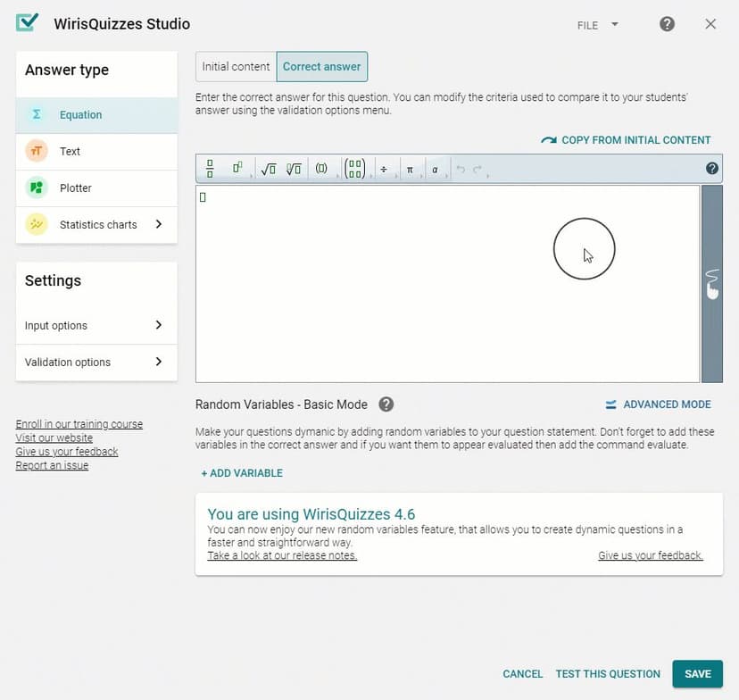
Task: Switch to the Initial content tab
Action: coord(236,67)
